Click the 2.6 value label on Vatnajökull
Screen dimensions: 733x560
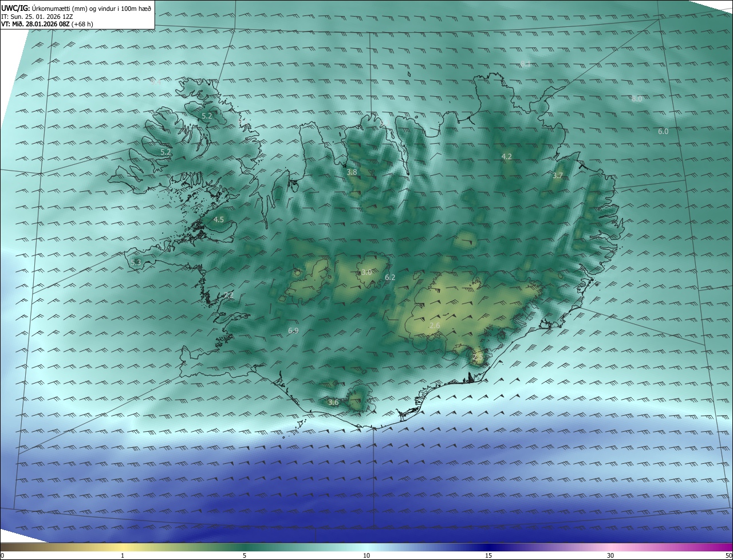coord(435,326)
